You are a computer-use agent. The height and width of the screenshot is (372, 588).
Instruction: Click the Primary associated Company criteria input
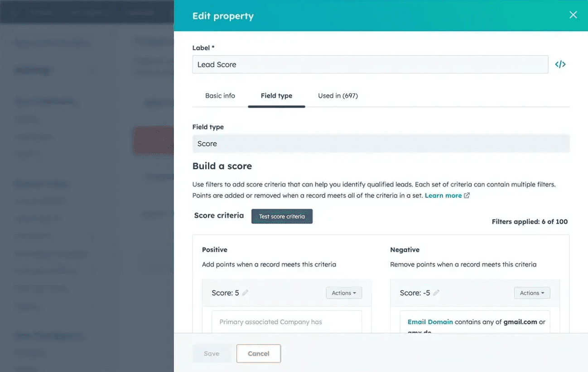(286, 322)
